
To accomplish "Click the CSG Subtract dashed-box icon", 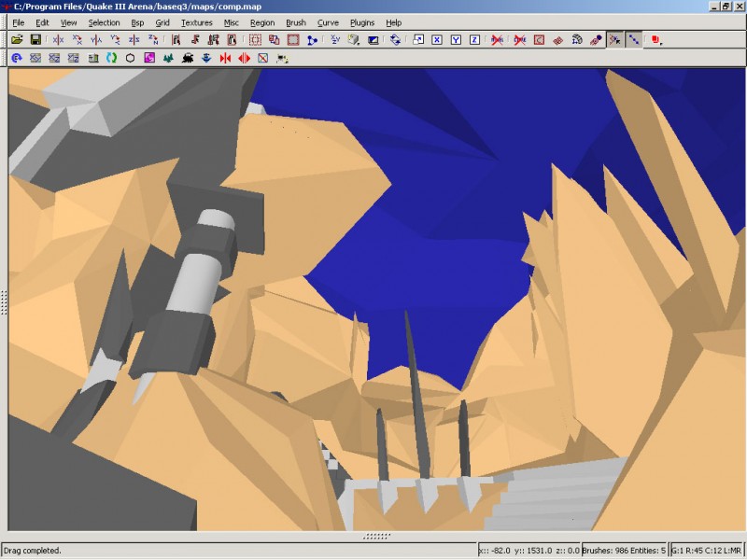I will pos(255,40).
